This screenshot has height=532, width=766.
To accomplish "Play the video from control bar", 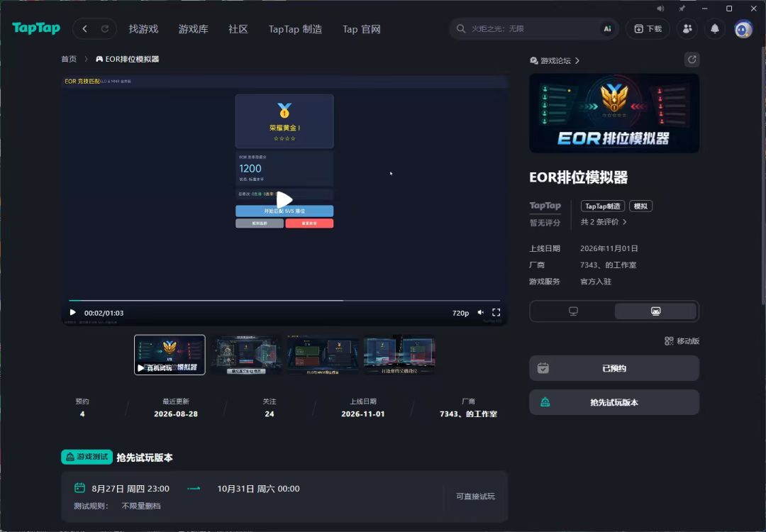I will [x=73, y=313].
